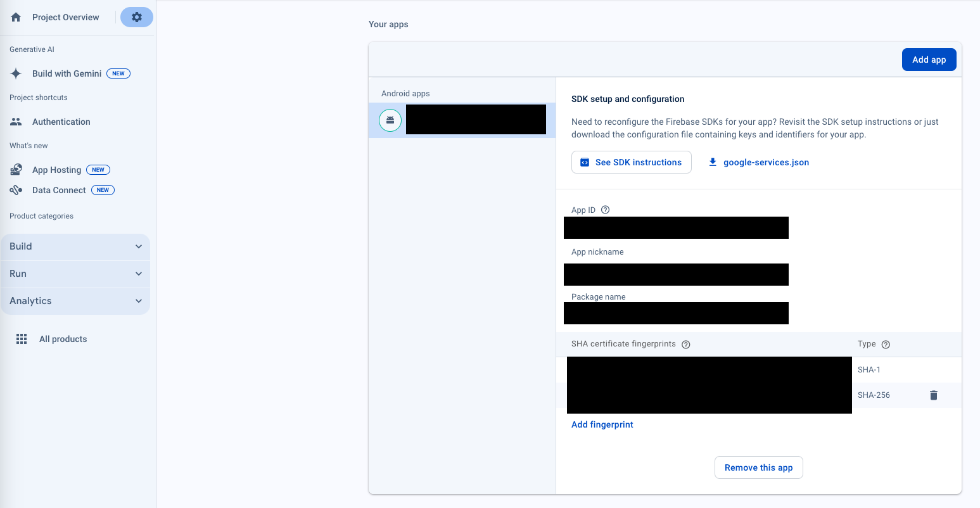
Task: Click the Project Overview home icon
Action: tap(16, 18)
